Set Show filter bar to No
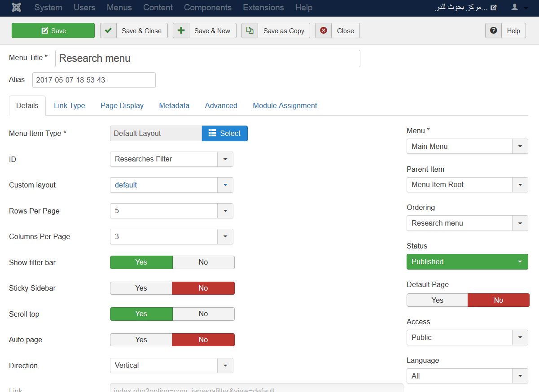Screen dimensions: 539x392 (x=203, y=262)
